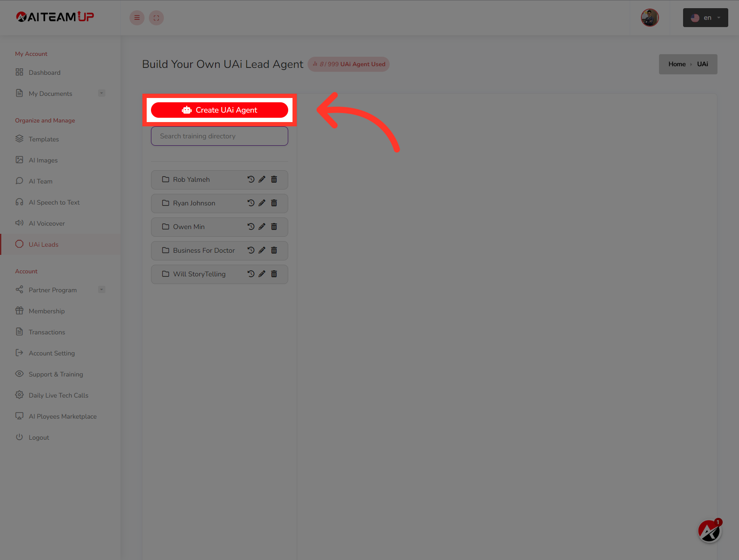The height and width of the screenshot is (560, 739).
Task: Edit the Rob Yalmeh agent
Action: pyautogui.click(x=262, y=179)
